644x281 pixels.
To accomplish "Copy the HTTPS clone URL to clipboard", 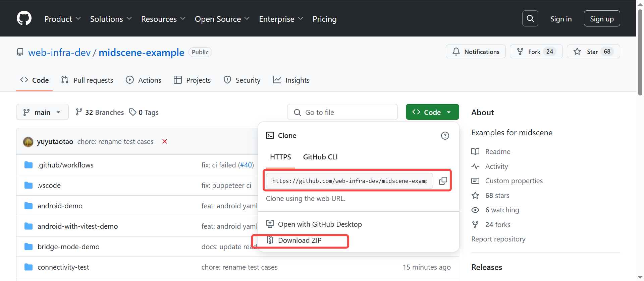I will coord(443,181).
